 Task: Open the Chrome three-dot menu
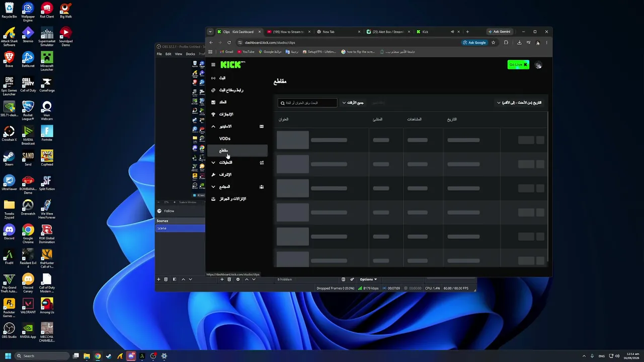(546, 43)
